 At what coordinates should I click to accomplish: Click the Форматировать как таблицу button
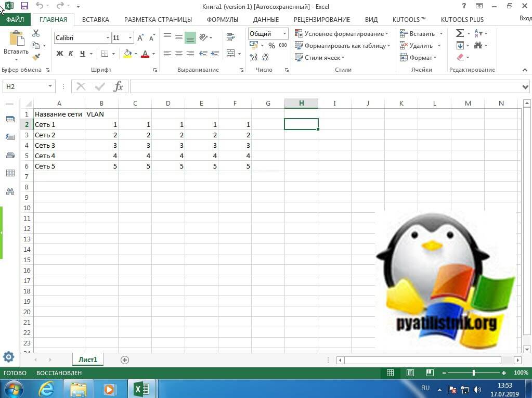pyautogui.click(x=343, y=46)
